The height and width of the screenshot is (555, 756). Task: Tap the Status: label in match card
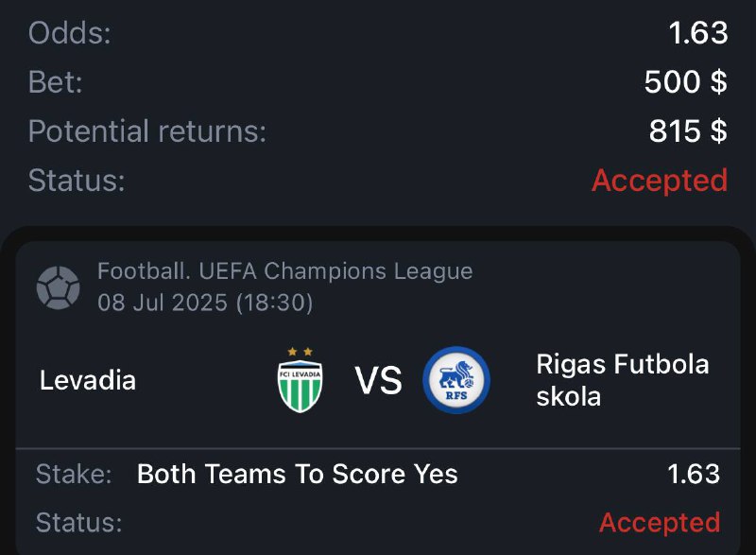(78, 522)
